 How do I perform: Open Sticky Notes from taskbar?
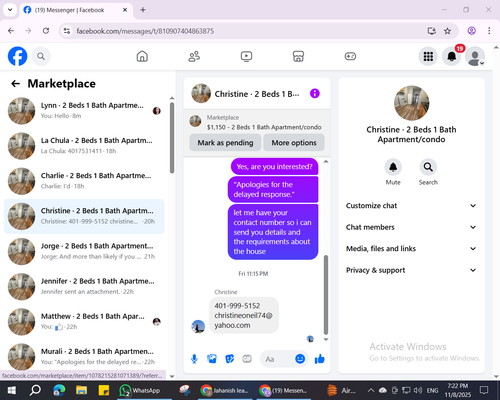click(x=103, y=390)
